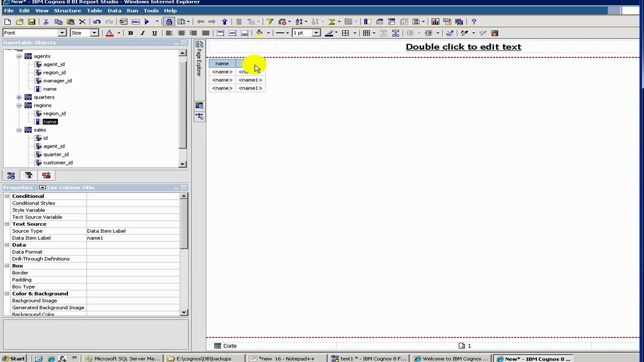644x362 pixels.
Task: Justify text alignment
Action: (x=205, y=33)
